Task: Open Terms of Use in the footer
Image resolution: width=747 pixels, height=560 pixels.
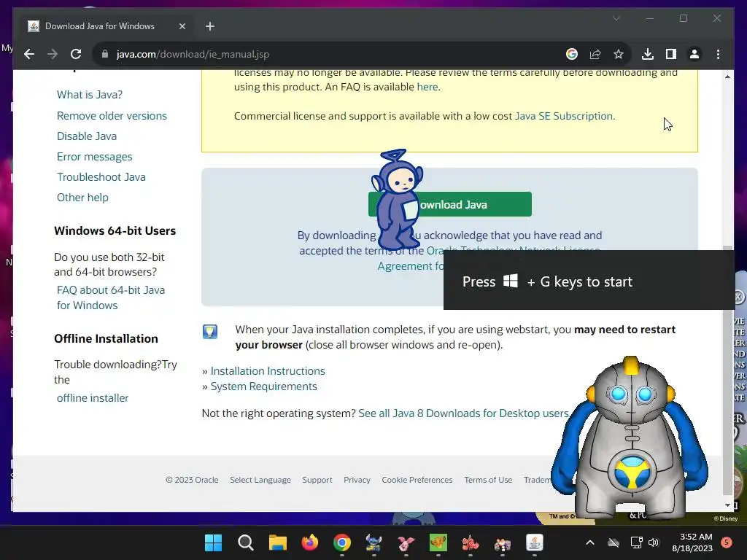Action: (488, 480)
